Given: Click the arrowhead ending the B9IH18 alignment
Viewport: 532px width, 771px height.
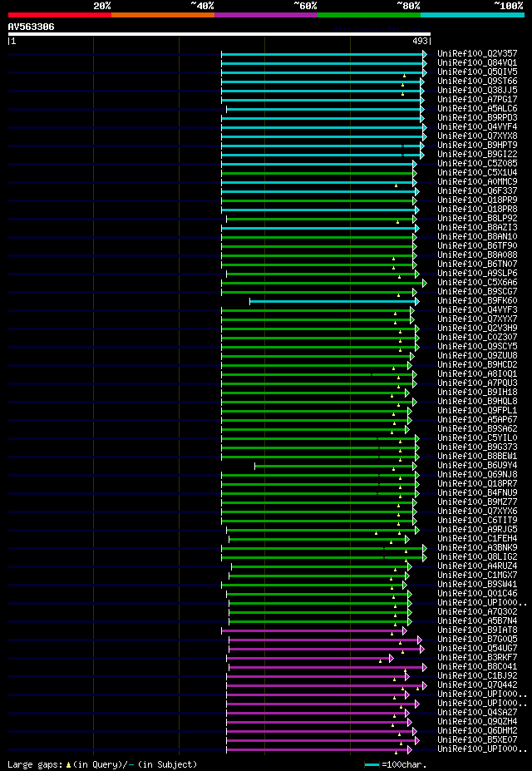Looking at the screenshot, I should 406,393.
